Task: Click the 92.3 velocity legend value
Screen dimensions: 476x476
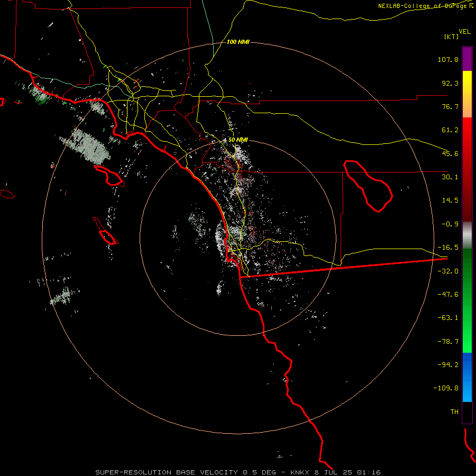Action: coord(450,83)
